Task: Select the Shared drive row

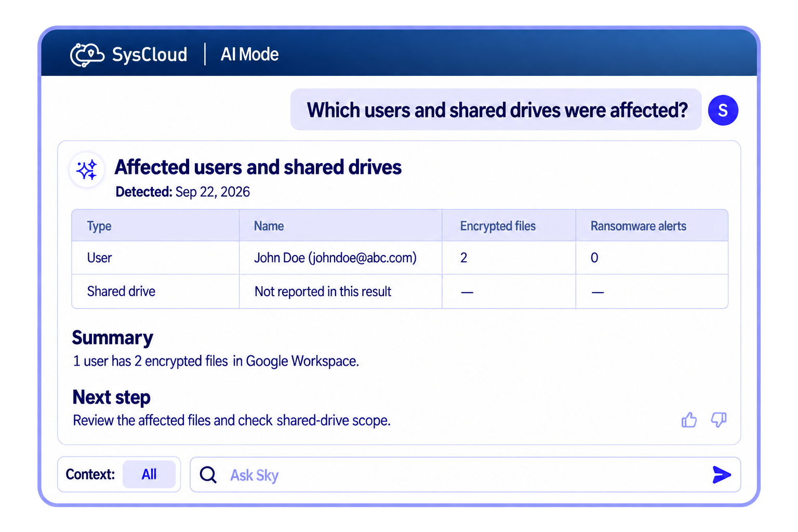Action: 400,291
